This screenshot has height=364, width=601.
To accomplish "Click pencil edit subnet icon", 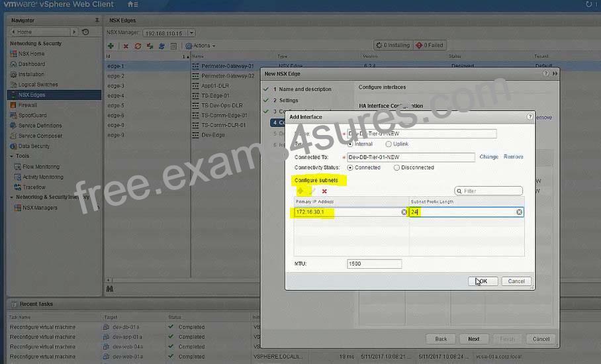I will click(313, 191).
